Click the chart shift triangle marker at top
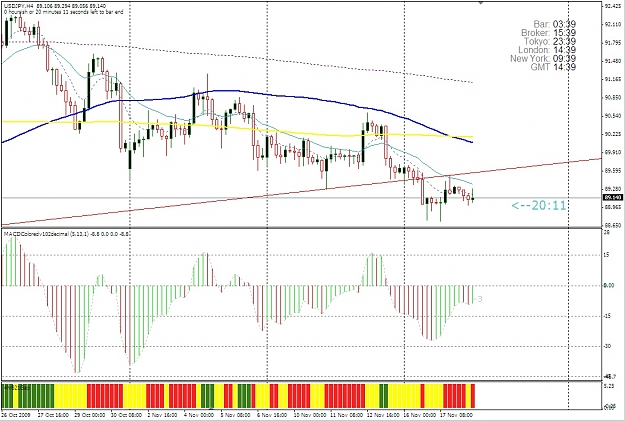Viewport: 625px width, 421px height. pyautogui.click(x=481, y=2)
